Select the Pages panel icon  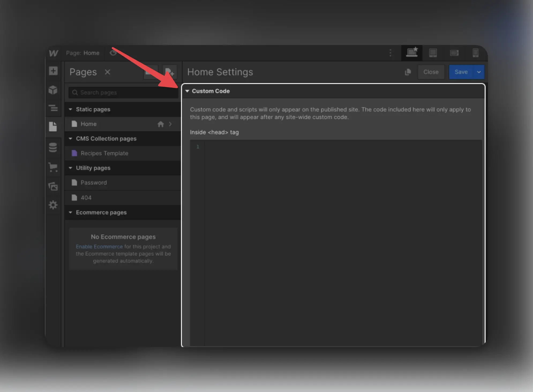[x=53, y=126]
